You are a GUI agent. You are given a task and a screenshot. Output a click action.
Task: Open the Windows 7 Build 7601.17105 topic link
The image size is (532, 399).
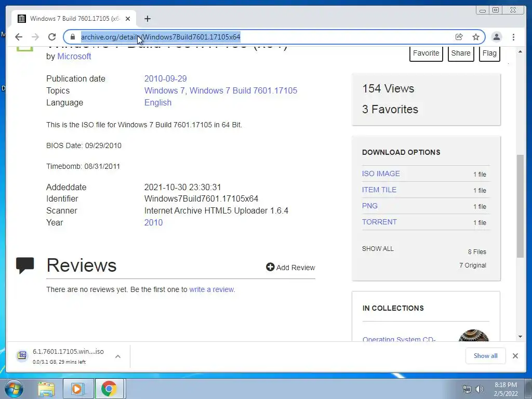(243, 90)
